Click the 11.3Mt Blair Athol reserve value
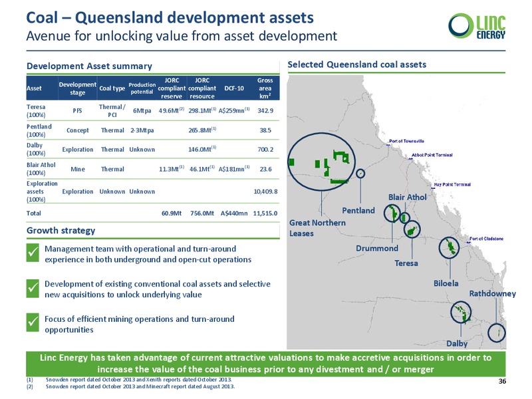Image resolution: width=532 pixels, height=399 pixels. coord(172,169)
